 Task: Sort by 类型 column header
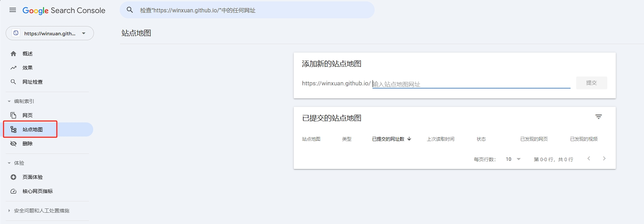click(347, 139)
